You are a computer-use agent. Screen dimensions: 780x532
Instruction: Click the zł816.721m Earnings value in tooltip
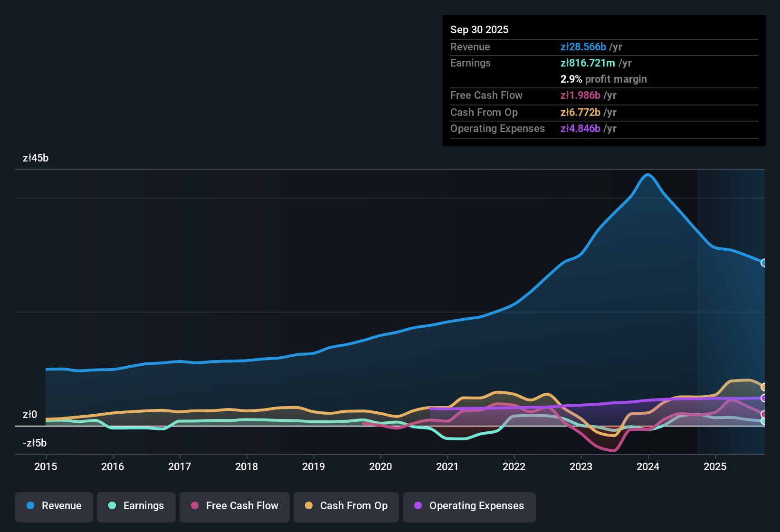pos(587,63)
